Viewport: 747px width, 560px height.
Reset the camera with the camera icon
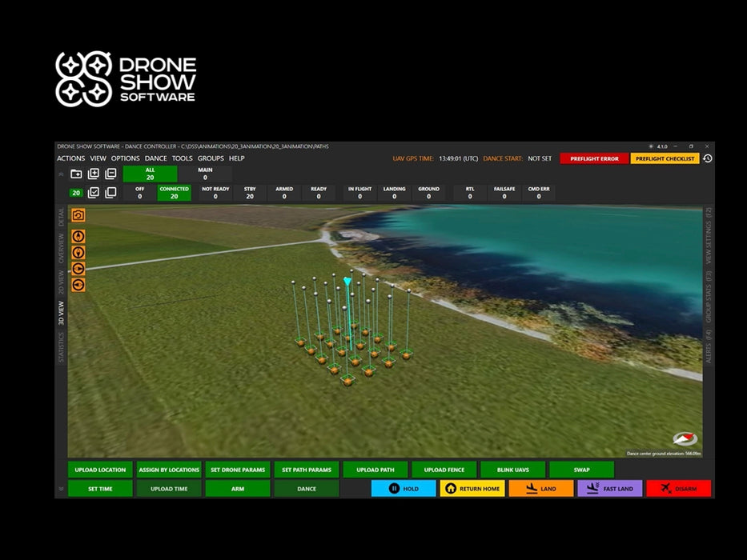[78, 215]
